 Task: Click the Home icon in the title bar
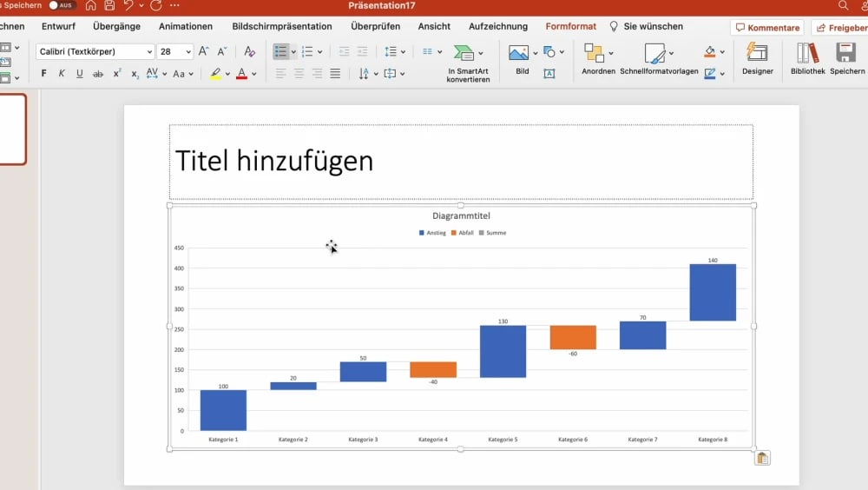coord(91,5)
